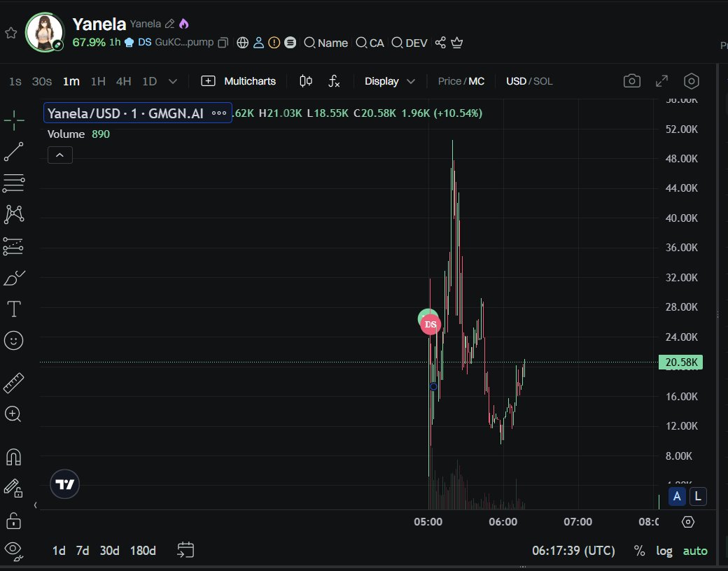The width and height of the screenshot is (728, 571).
Task: Toggle Price view in Price/MC
Action: click(449, 81)
